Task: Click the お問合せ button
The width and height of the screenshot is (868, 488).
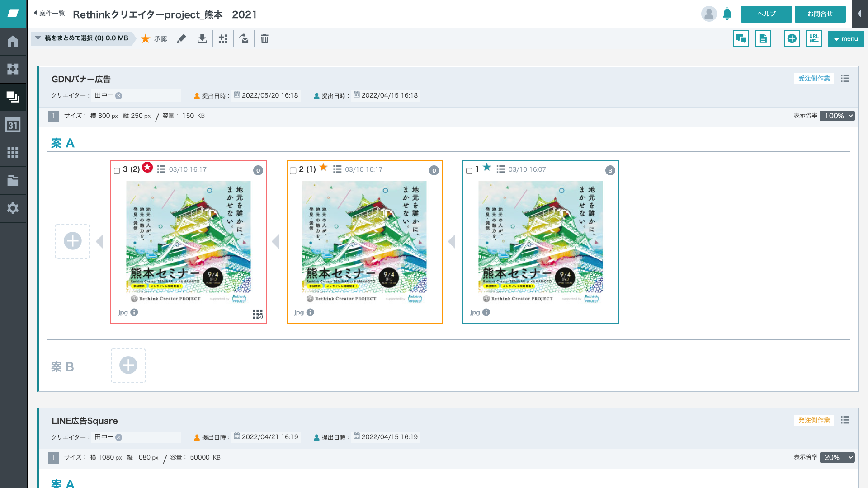Action: pos(820,14)
